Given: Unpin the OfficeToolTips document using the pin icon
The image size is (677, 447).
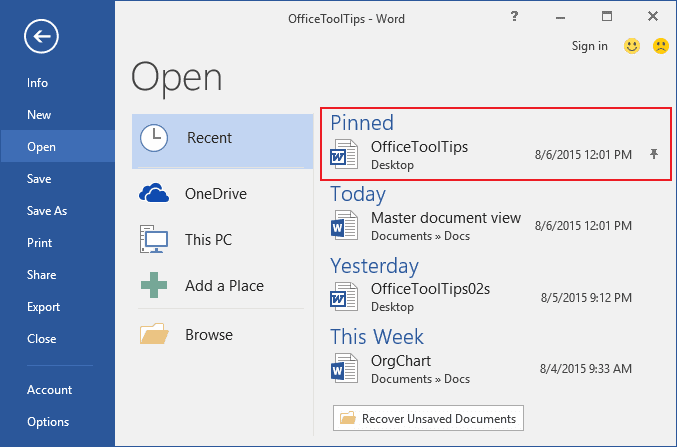Looking at the screenshot, I should (654, 154).
